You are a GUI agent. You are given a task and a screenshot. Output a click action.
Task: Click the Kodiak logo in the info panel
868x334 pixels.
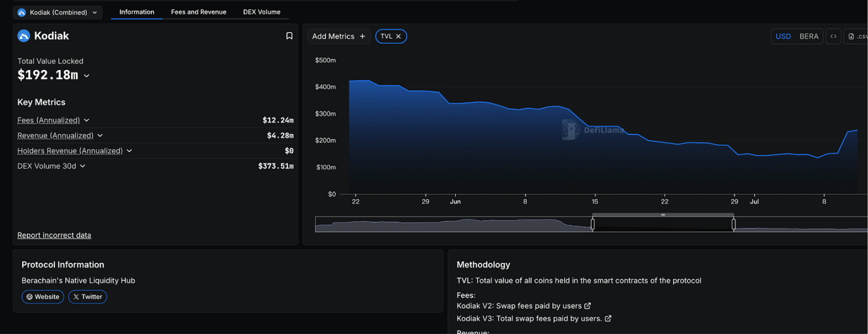[24, 36]
